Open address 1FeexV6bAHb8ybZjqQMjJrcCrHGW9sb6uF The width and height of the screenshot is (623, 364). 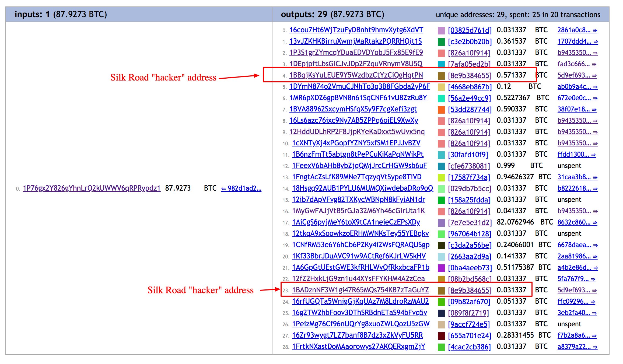click(359, 165)
